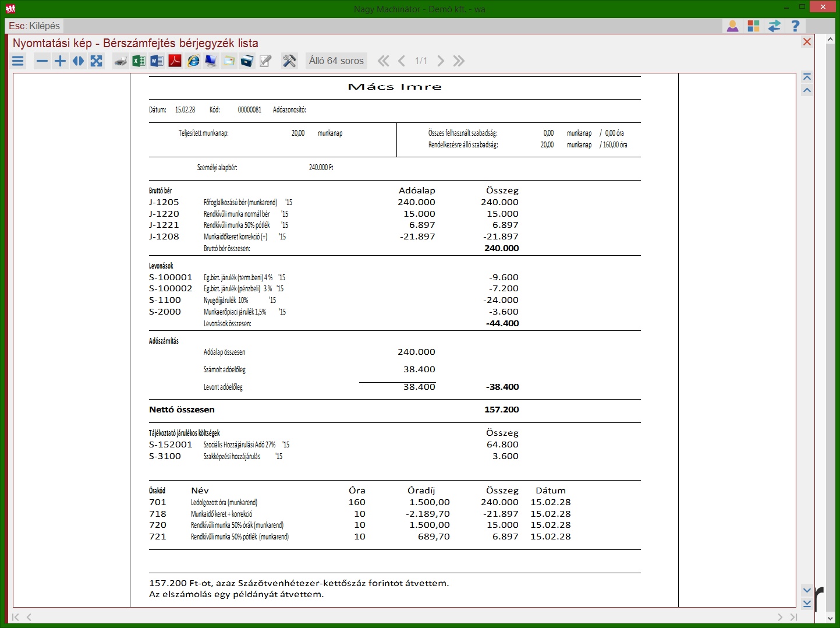840x628 pixels.
Task: Jump to the far right of the preview
Action: point(793,617)
